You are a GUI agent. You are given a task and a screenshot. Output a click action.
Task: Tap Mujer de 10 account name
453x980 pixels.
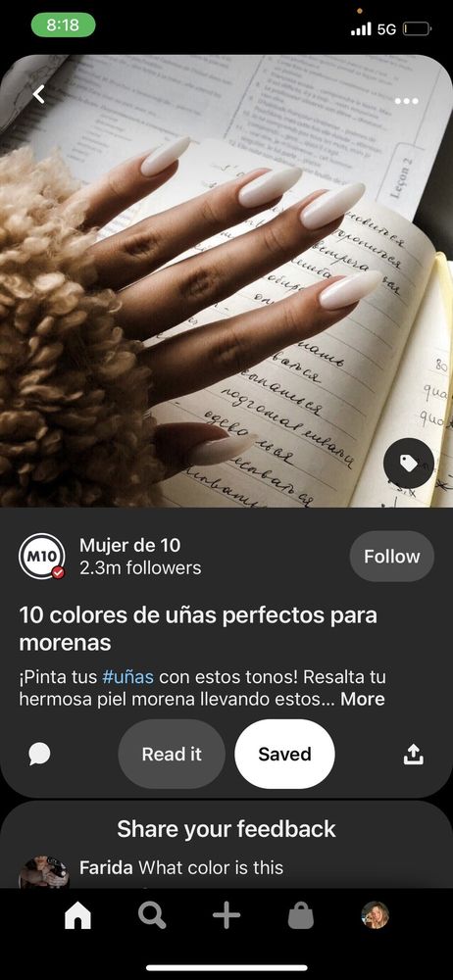[129, 545]
